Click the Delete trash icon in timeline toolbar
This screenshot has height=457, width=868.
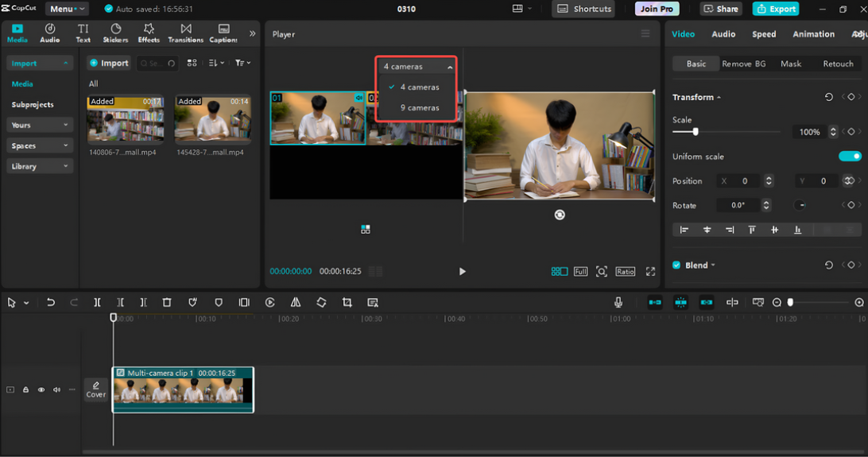(167, 303)
